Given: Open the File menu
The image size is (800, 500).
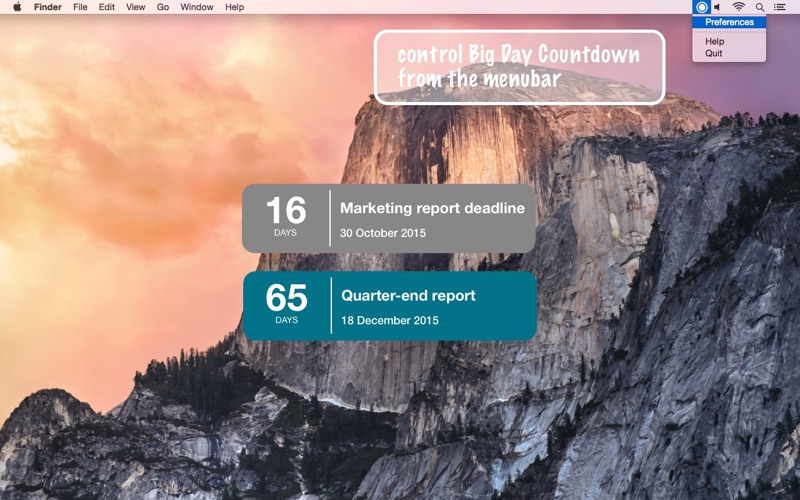Looking at the screenshot, I should tap(80, 7).
